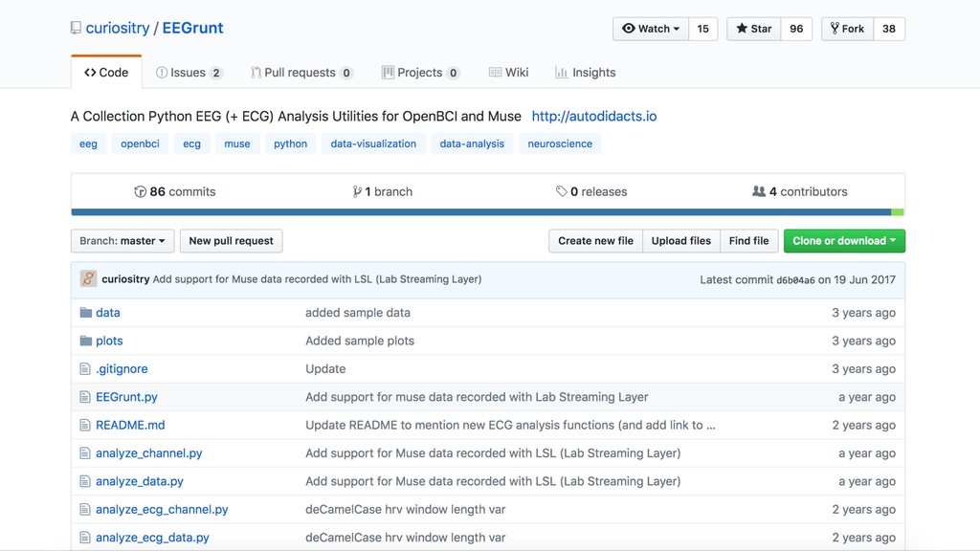Click the New pull request button
This screenshot has width=980, height=551.
click(231, 241)
